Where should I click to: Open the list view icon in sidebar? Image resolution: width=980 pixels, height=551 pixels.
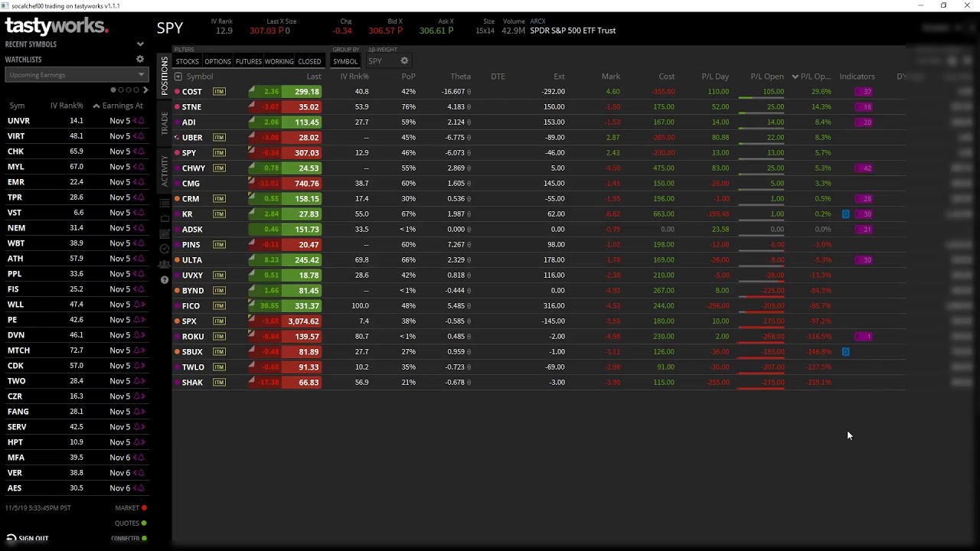165,203
